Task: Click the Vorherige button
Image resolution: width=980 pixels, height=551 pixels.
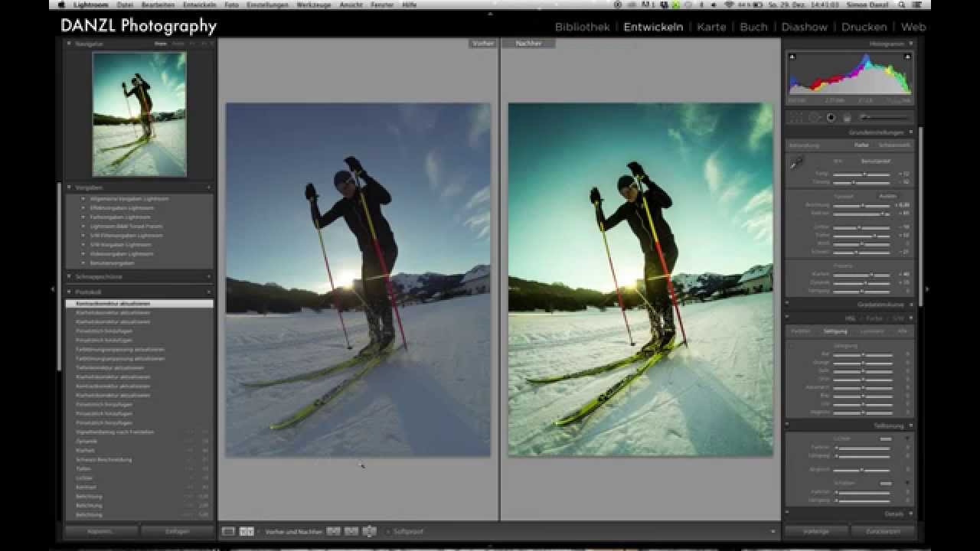Action: (x=816, y=531)
